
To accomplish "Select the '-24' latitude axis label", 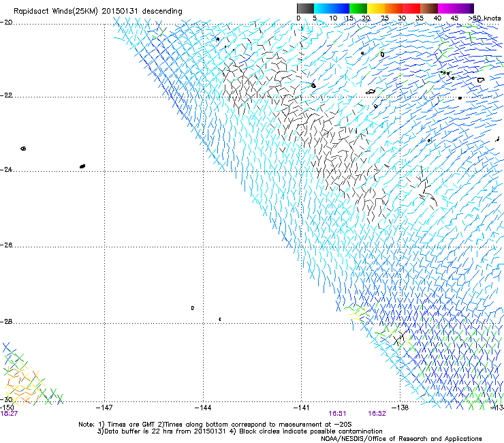I will coord(6,169).
